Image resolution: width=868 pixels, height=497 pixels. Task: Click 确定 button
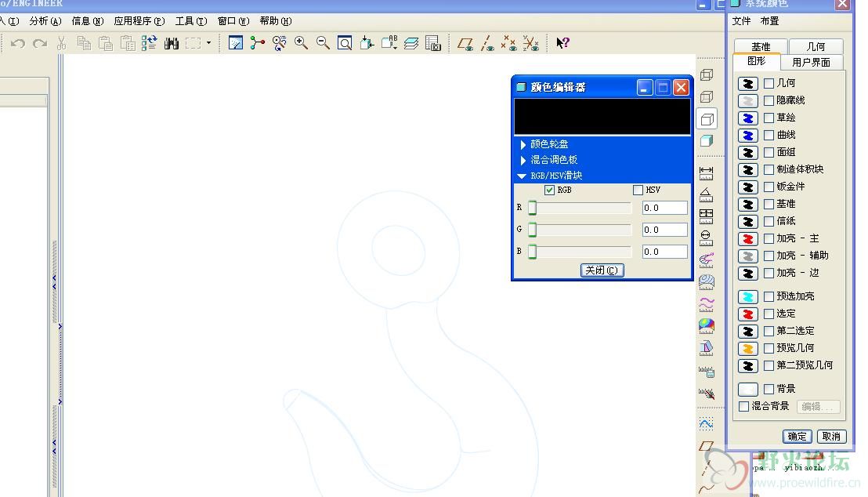coord(797,437)
